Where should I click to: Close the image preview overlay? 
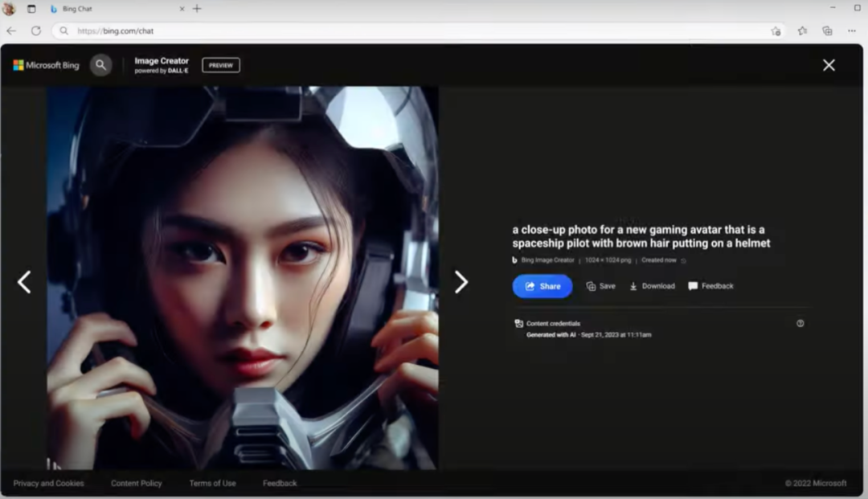(x=829, y=65)
